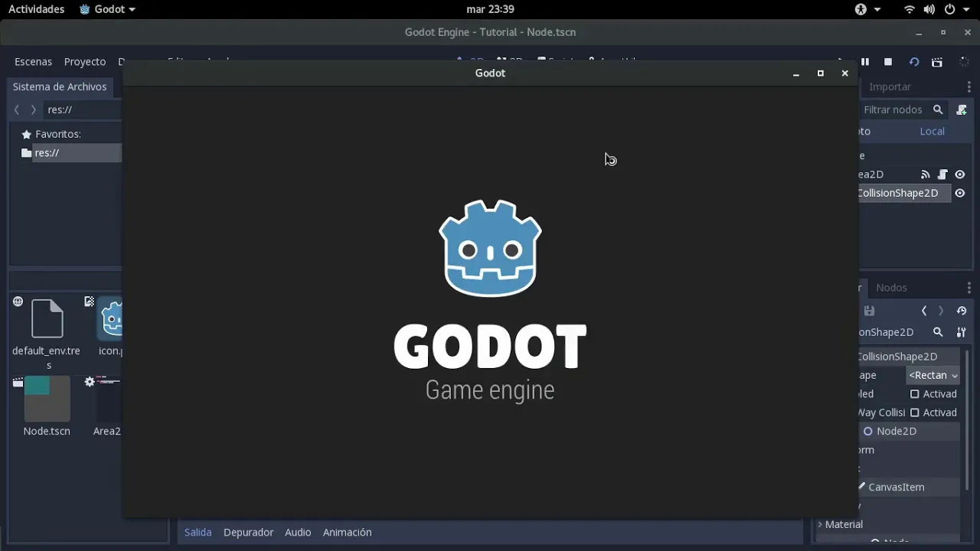Open the Proyecto menu
The height and width of the screenshot is (551, 980).
point(85,62)
